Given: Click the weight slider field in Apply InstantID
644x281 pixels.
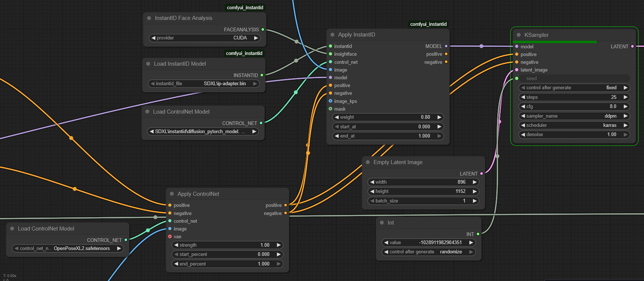Looking at the screenshot, I should (388, 117).
